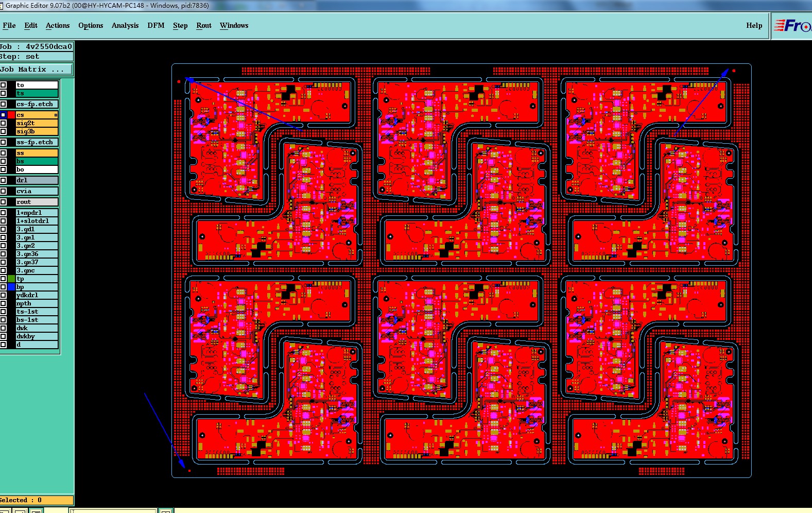Open the Help menu
The image size is (812, 513).
pos(754,25)
